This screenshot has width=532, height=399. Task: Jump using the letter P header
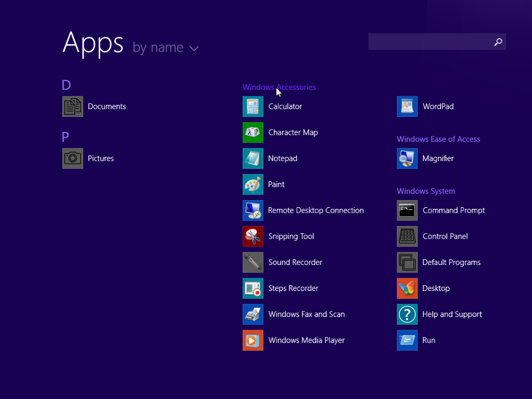pyautogui.click(x=65, y=137)
